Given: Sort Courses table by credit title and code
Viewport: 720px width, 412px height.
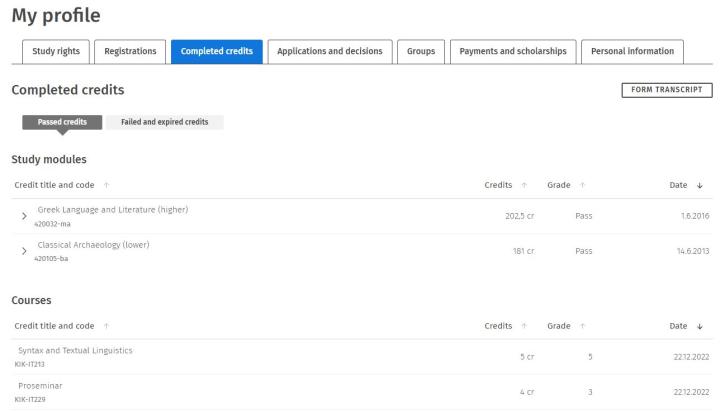Looking at the screenshot, I should 107,325.
